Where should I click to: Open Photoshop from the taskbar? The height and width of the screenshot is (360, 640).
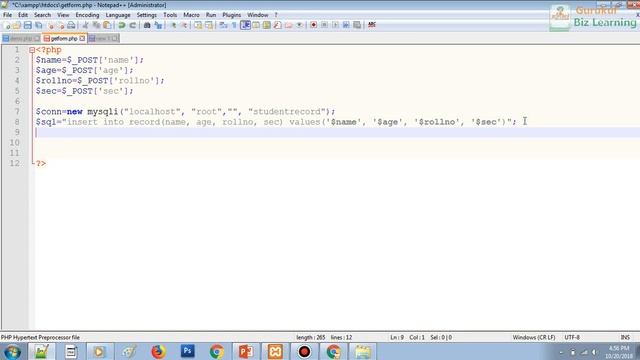[188, 351]
